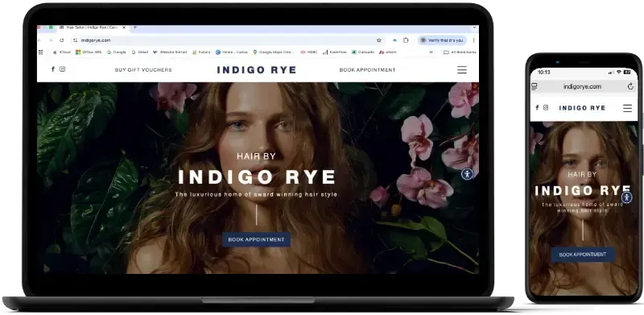Open the Instagram icon on the laptop site
Screen dimensions: 644x315
pos(63,69)
